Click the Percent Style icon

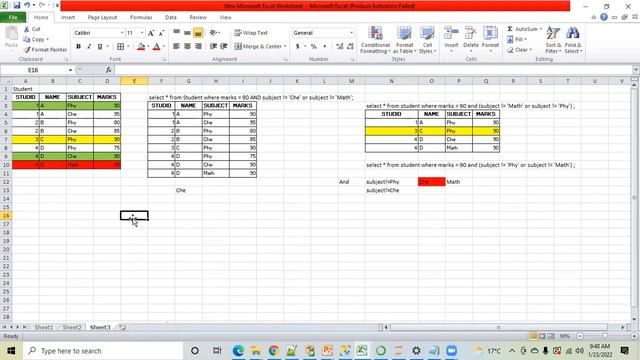click(x=313, y=46)
